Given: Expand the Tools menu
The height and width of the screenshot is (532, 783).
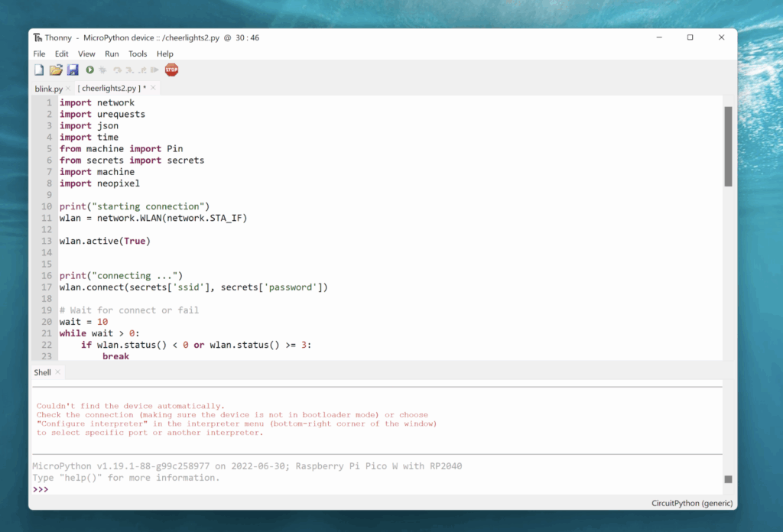Looking at the screenshot, I should [x=138, y=54].
